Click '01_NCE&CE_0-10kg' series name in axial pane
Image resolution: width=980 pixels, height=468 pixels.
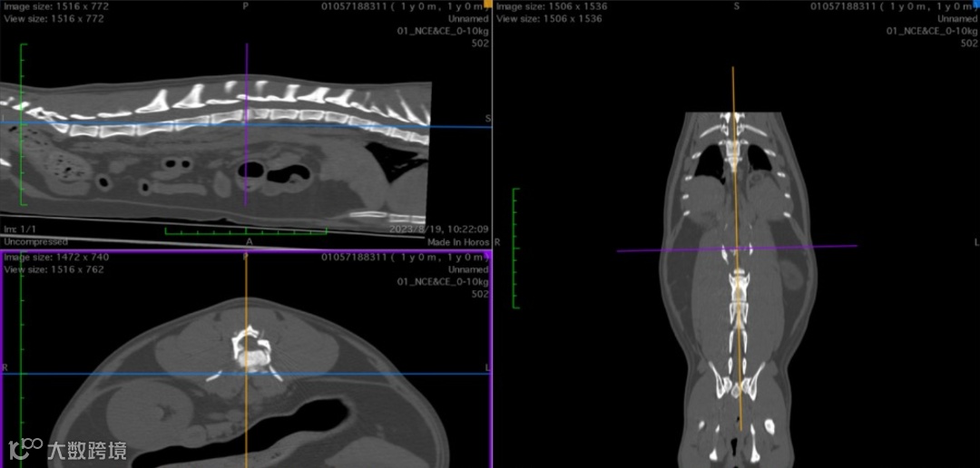point(443,281)
